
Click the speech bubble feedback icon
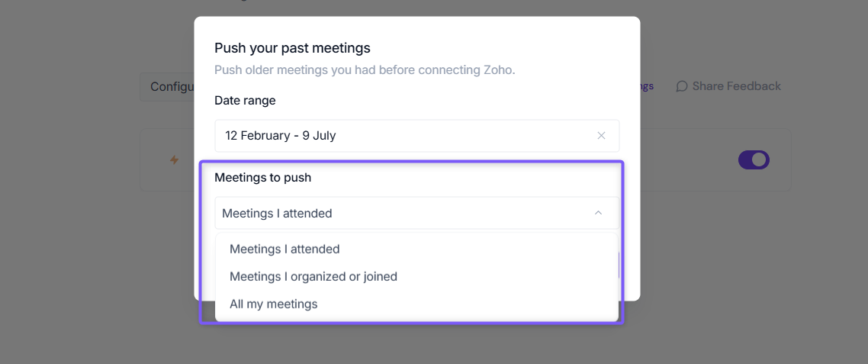tap(682, 86)
